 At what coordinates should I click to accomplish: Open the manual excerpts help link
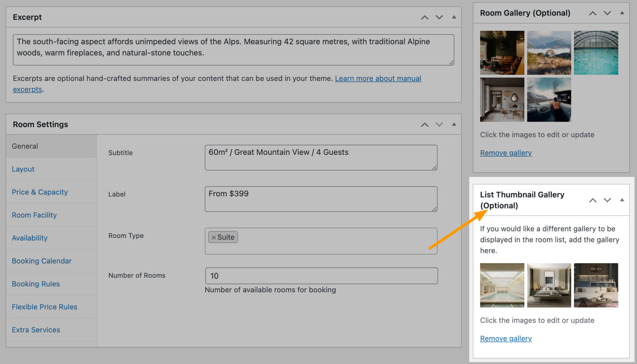[x=378, y=79]
